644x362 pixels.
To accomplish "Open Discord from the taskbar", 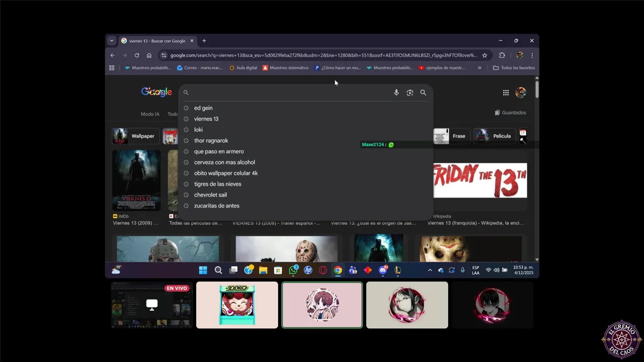I will (x=383, y=270).
